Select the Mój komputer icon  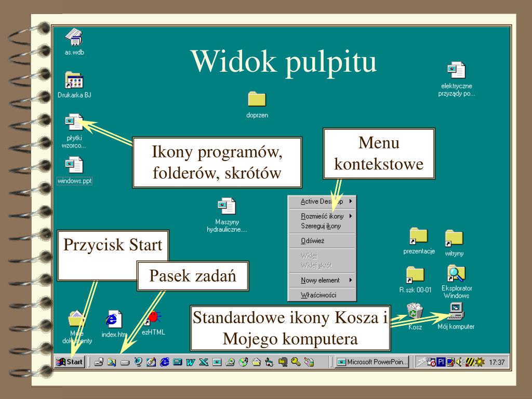click(456, 316)
